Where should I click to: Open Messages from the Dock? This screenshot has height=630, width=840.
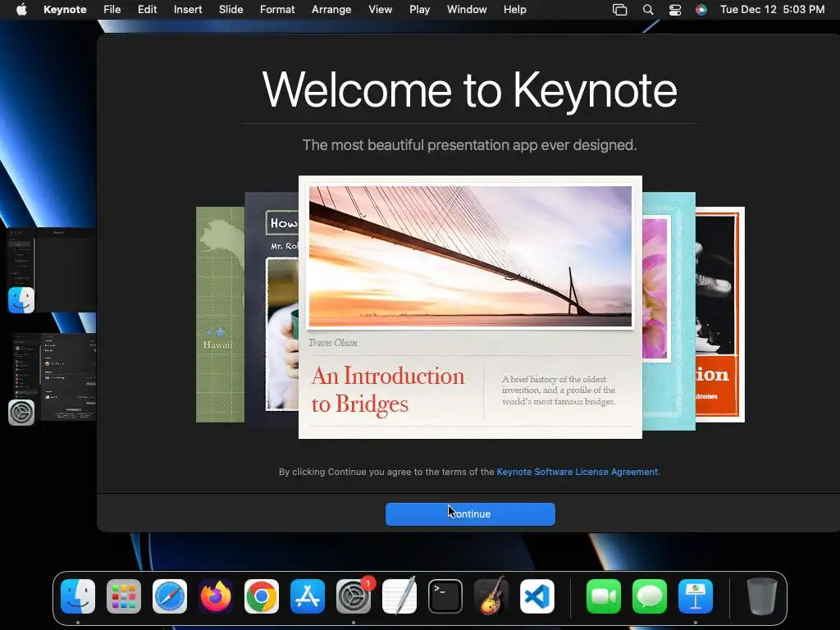pos(650,596)
